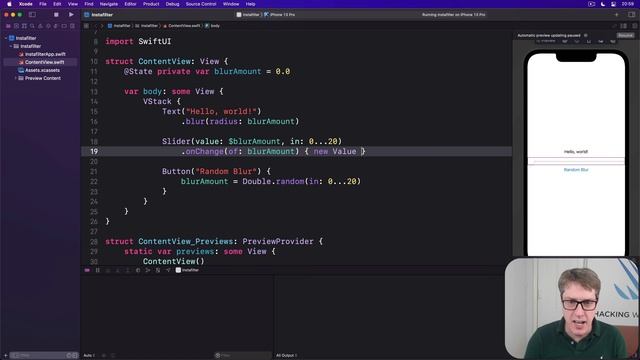Viewport: 640px width, 360px height.
Task: Click the simulate location arrow icon
Action: tap(168, 270)
